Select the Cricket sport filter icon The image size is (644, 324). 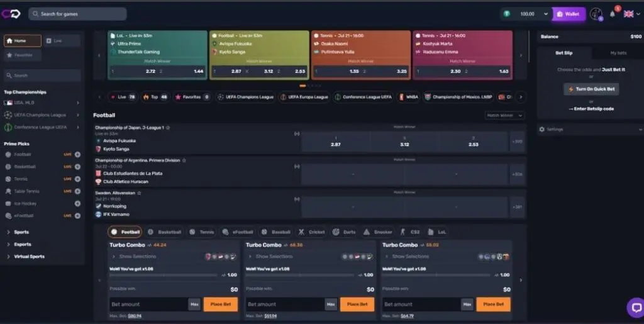302,232
